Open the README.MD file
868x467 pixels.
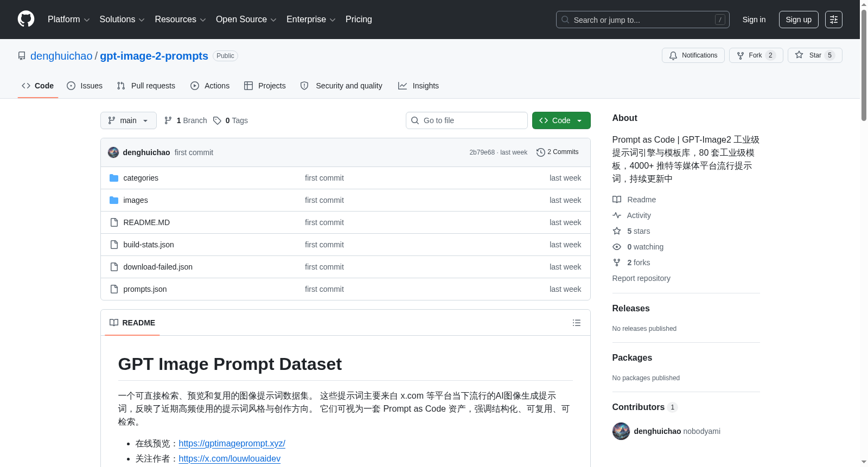146,222
